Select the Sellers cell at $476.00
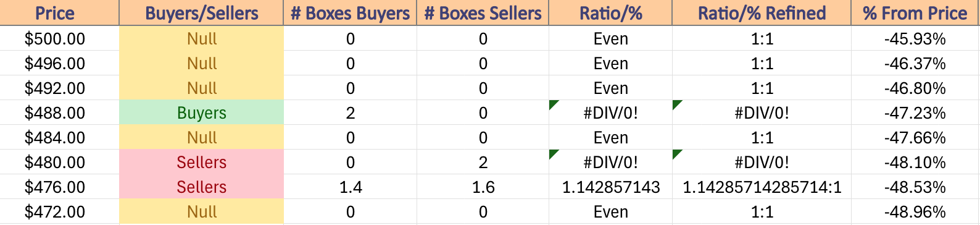 click(201, 187)
